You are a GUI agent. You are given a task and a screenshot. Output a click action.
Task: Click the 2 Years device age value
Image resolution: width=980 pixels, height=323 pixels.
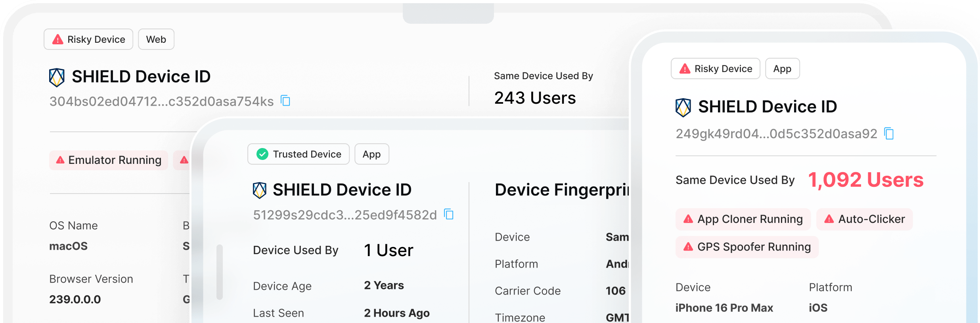(384, 285)
